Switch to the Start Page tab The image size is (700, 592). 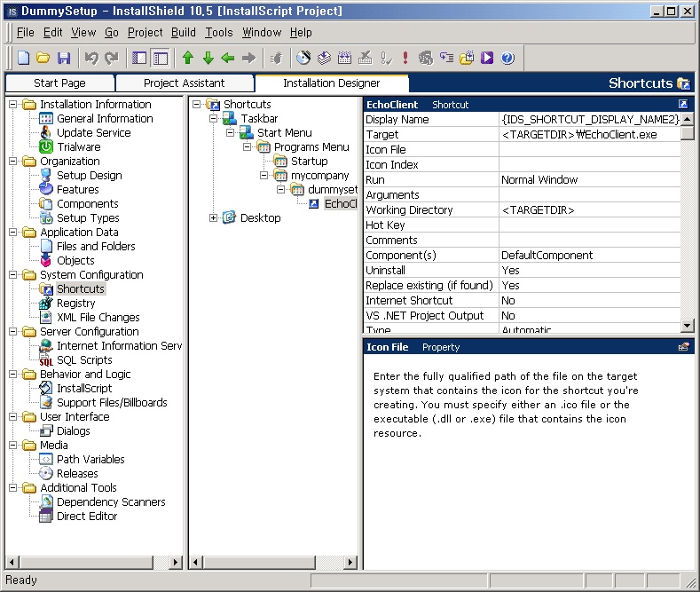click(x=59, y=83)
